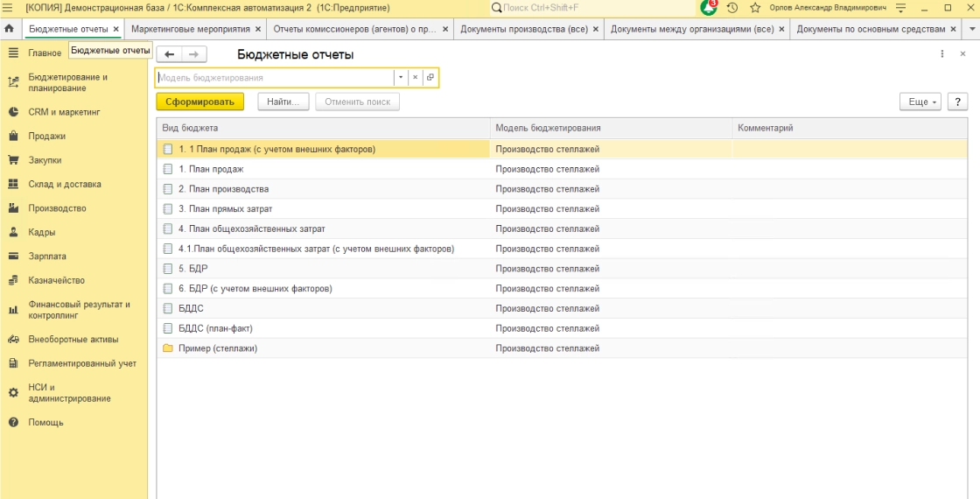Select the Бюджетные отчеты tab
This screenshot has height=499, width=980.
click(69, 29)
